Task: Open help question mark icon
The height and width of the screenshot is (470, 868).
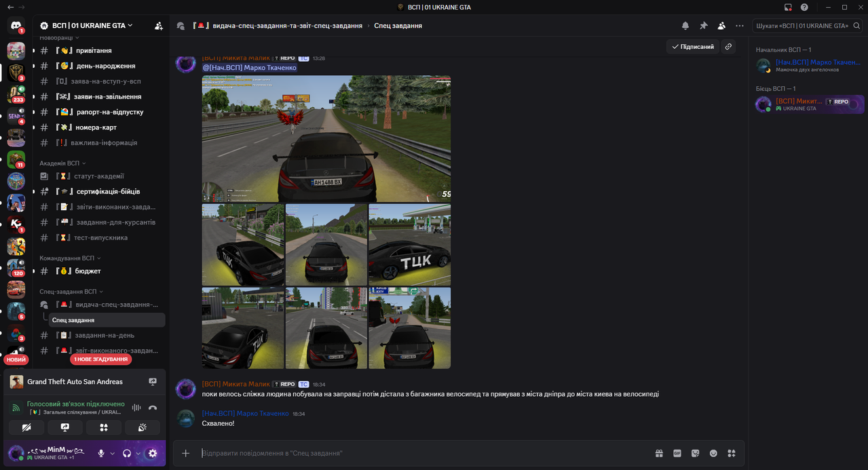Action: coord(804,7)
